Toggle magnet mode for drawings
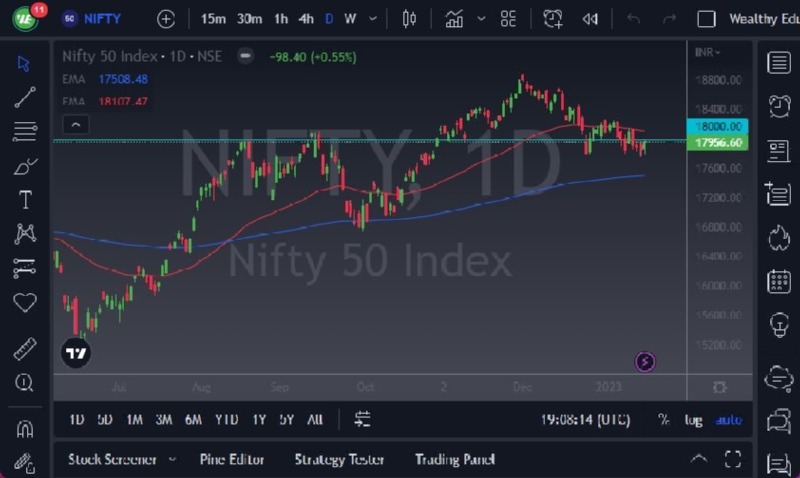The width and height of the screenshot is (800, 478). (x=25, y=429)
